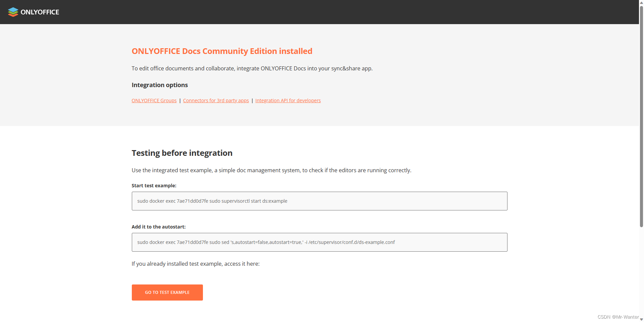The height and width of the screenshot is (322, 644).
Task: Click the CSDN @Mr-Wanter watermark text
Action: click(618, 317)
